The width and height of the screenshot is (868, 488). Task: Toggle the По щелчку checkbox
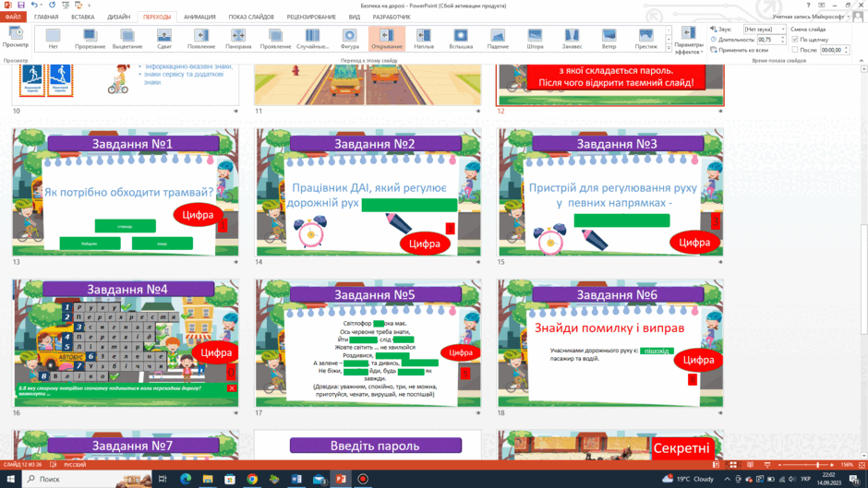[795, 40]
